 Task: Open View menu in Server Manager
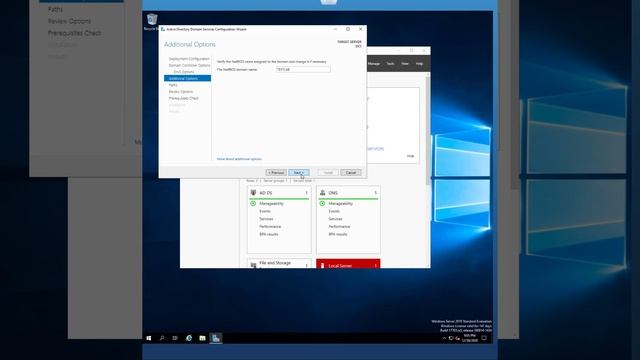405,64
